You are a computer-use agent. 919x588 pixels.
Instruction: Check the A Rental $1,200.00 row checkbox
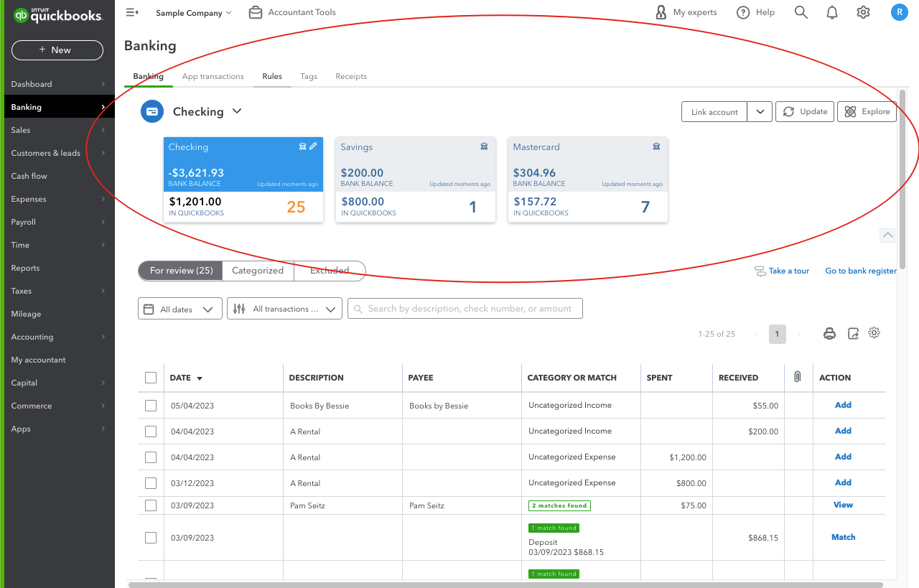[151, 457]
